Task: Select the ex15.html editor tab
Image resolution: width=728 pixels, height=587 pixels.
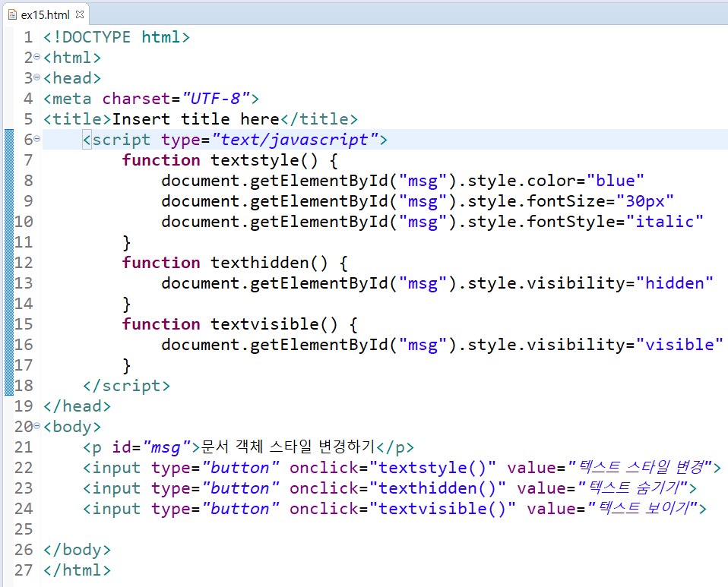Action: pos(46,15)
